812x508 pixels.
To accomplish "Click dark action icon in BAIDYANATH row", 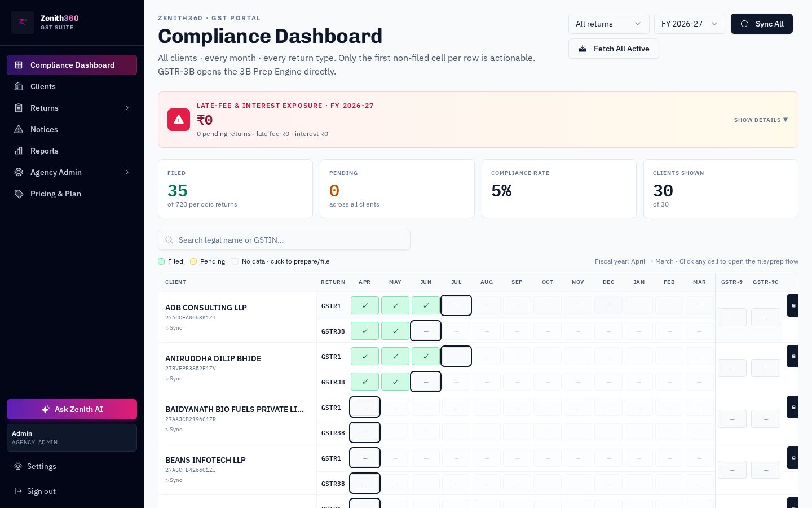I will [x=793, y=407].
